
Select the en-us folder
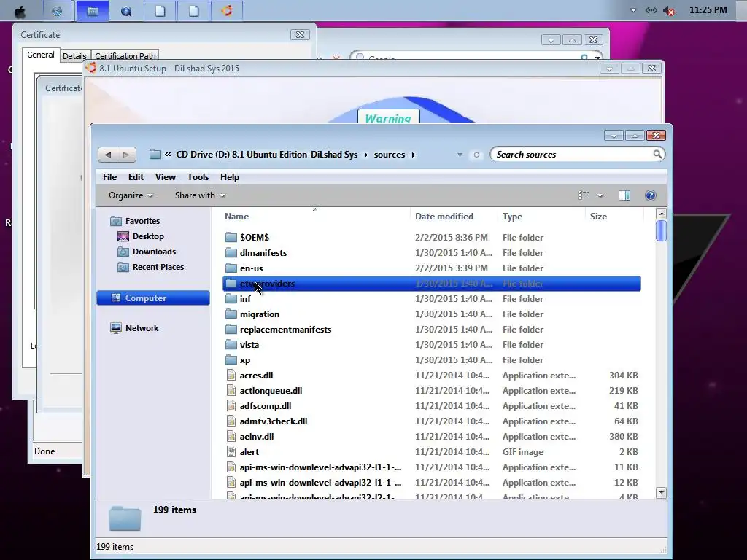[x=432, y=268]
